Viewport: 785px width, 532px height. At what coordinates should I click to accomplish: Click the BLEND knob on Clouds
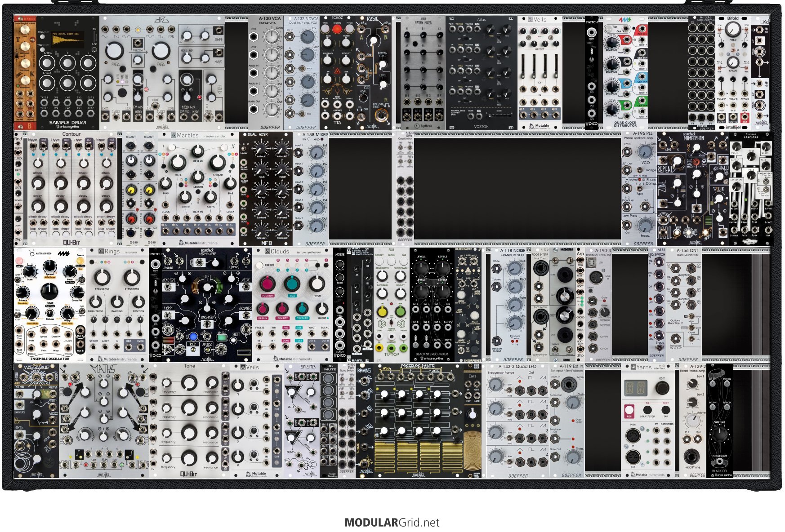click(322, 309)
